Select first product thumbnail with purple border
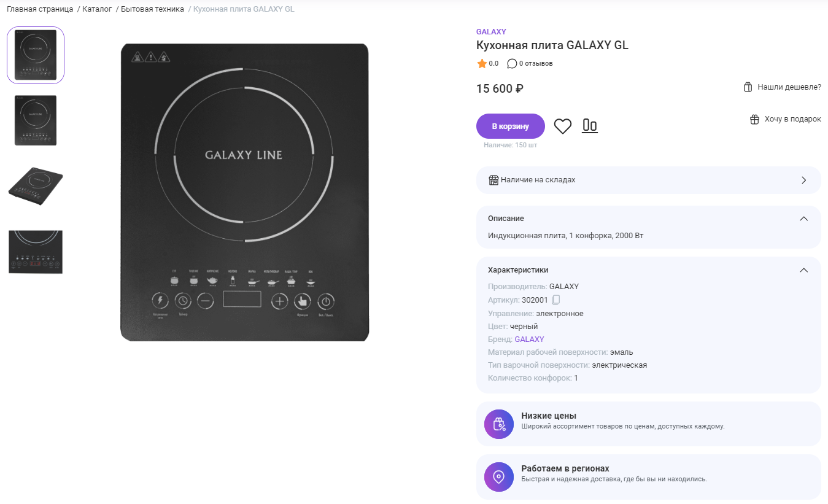The image size is (828, 504). (36, 55)
